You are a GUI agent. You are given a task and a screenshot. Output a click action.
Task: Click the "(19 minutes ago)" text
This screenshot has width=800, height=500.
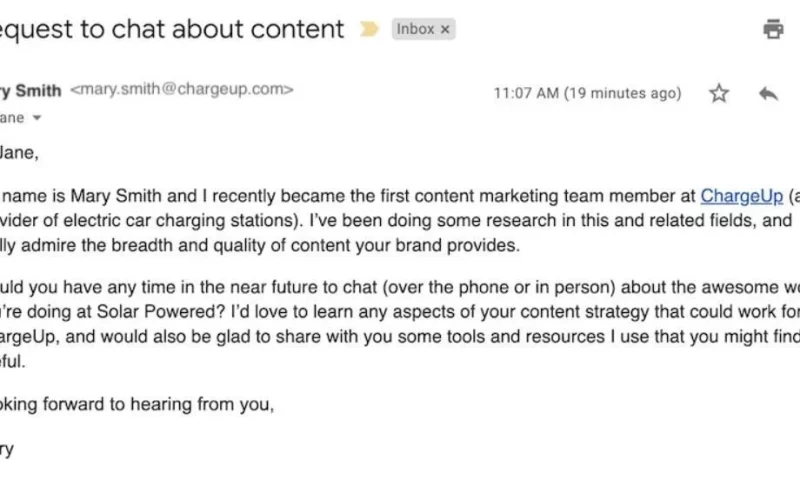click(x=622, y=93)
